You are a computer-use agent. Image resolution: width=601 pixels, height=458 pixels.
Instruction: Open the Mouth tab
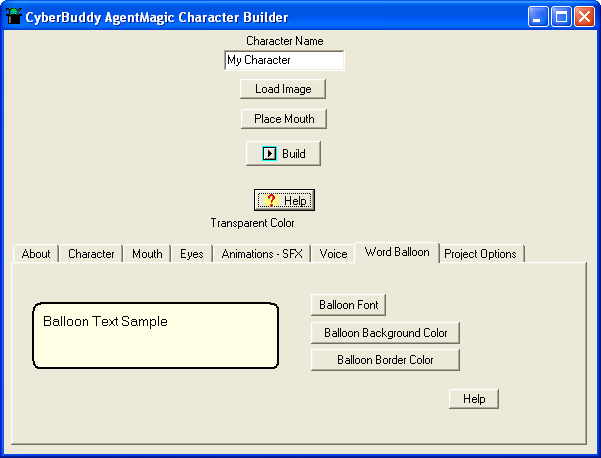pos(147,254)
